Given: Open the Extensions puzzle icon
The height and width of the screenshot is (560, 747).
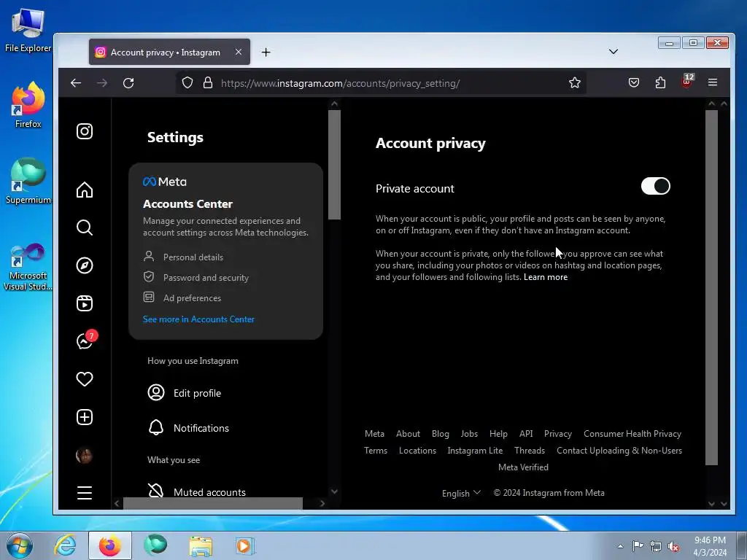Looking at the screenshot, I should (660, 83).
